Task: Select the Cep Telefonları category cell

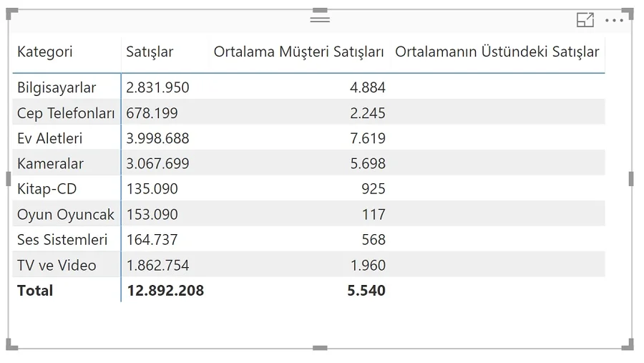Action: pos(66,112)
